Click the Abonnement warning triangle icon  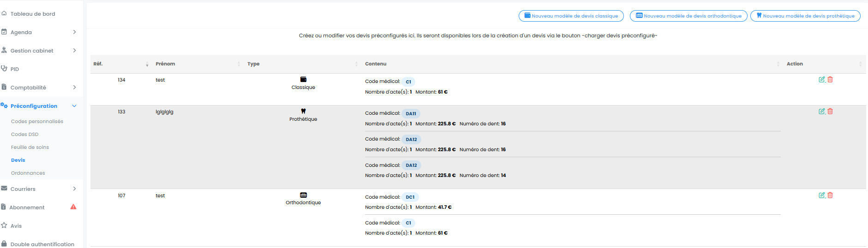73,207
